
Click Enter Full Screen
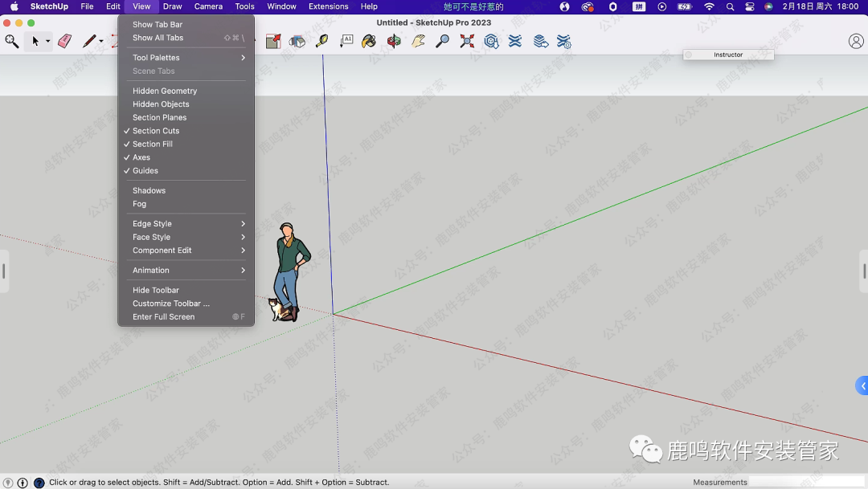click(163, 317)
